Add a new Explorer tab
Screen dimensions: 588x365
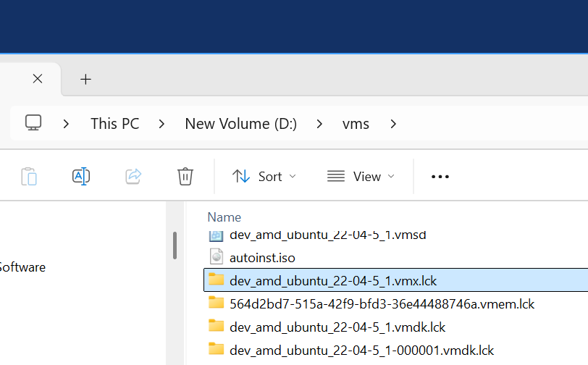pyautogui.click(x=85, y=79)
